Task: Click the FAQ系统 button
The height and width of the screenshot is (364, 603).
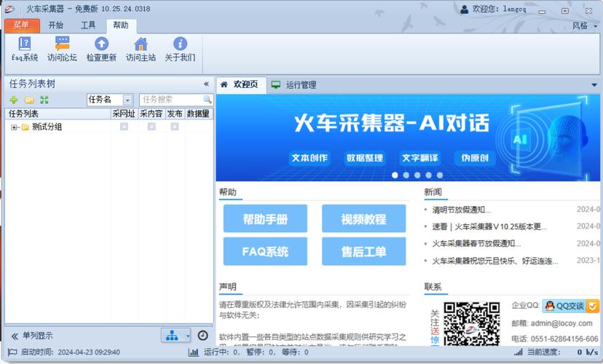Action: (265, 251)
